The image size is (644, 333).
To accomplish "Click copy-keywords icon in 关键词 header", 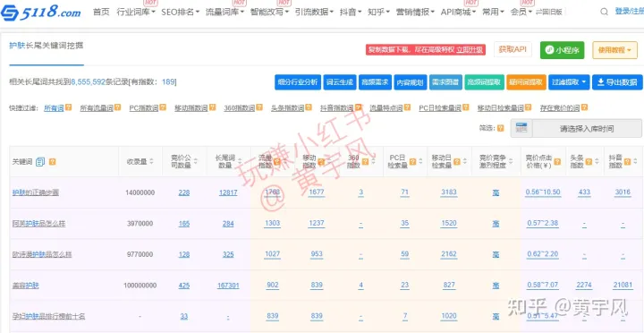I will 40,161.
